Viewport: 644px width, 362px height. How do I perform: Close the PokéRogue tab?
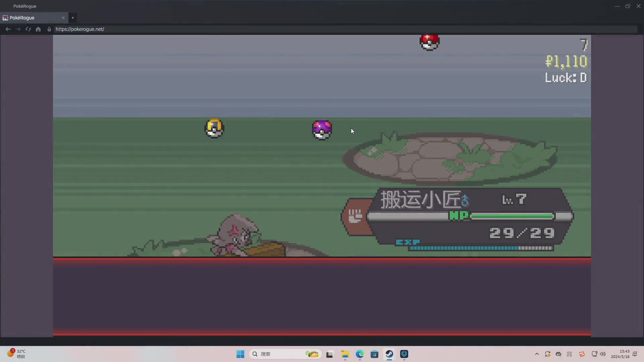[x=63, y=18]
